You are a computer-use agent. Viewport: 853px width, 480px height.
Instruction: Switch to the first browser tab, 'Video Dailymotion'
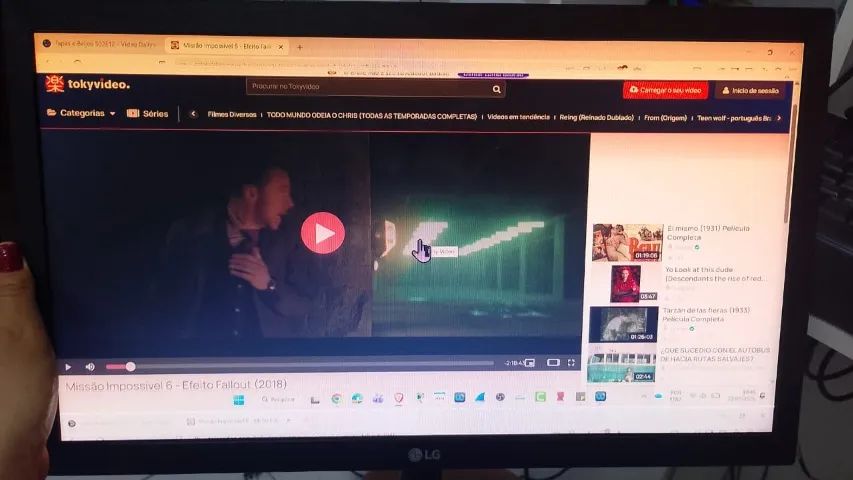[101, 44]
